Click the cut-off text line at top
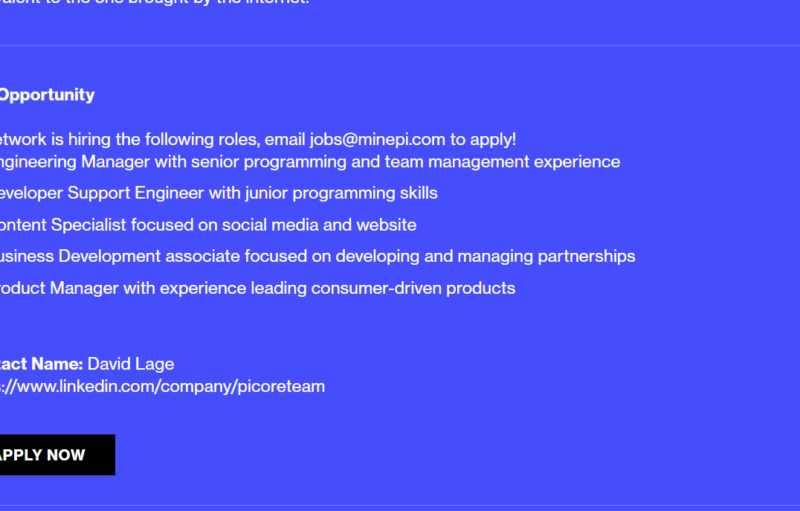Viewport: 800px width, 511px height. pos(155,3)
